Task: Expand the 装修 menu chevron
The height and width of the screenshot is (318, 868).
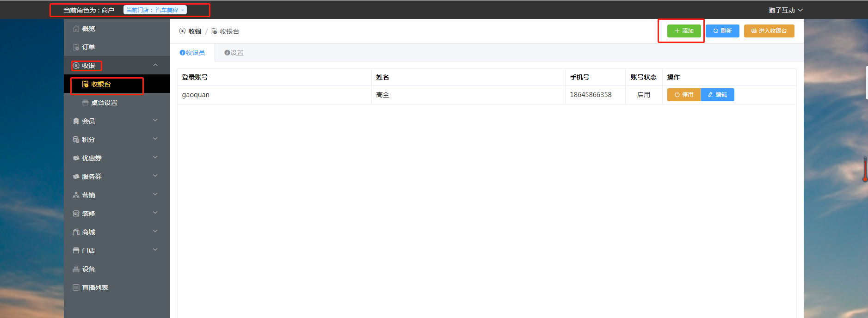Action: [x=155, y=213]
